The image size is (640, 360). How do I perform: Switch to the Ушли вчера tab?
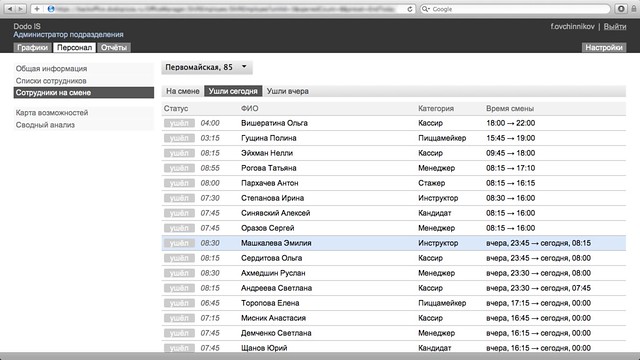pos(288,91)
